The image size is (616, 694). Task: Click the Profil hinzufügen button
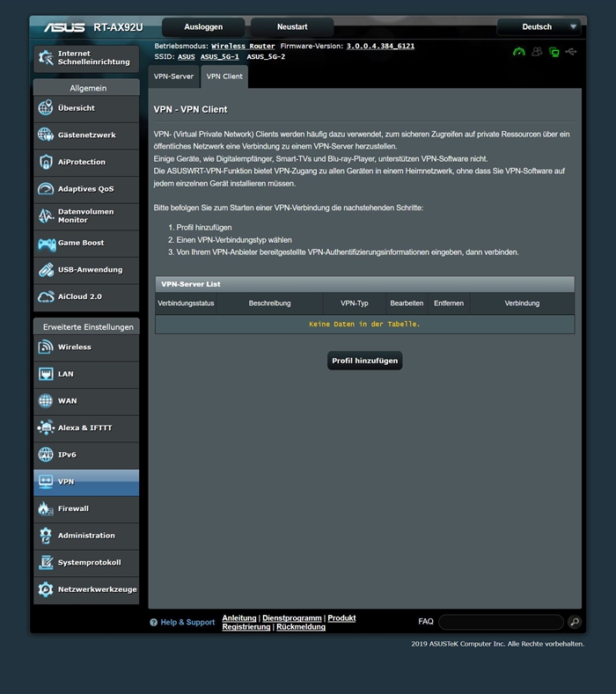(x=365, y=361)
